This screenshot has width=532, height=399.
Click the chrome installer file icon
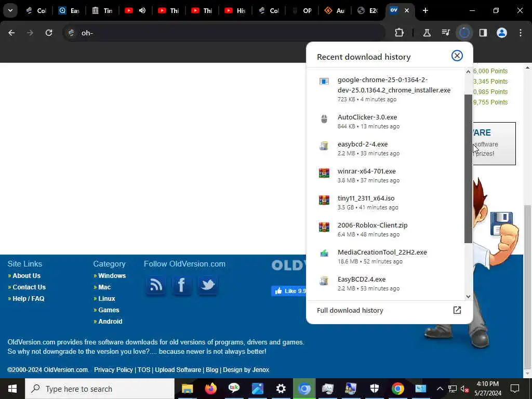pyautogui.click(x=324, y=82)
